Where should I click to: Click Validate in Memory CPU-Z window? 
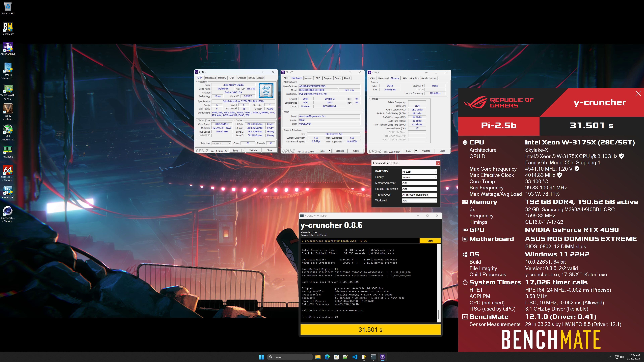tap(426, 151)
